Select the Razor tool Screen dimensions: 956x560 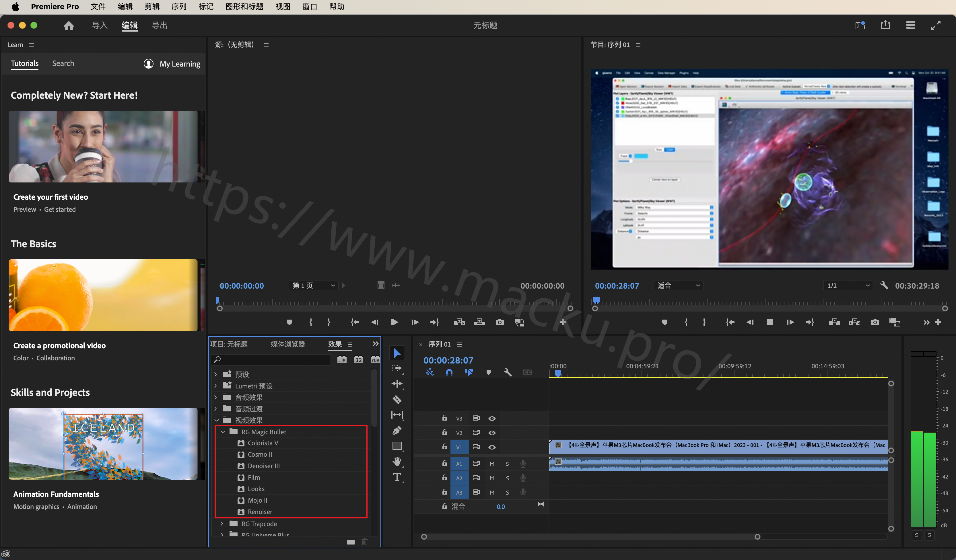coord(397,400)
